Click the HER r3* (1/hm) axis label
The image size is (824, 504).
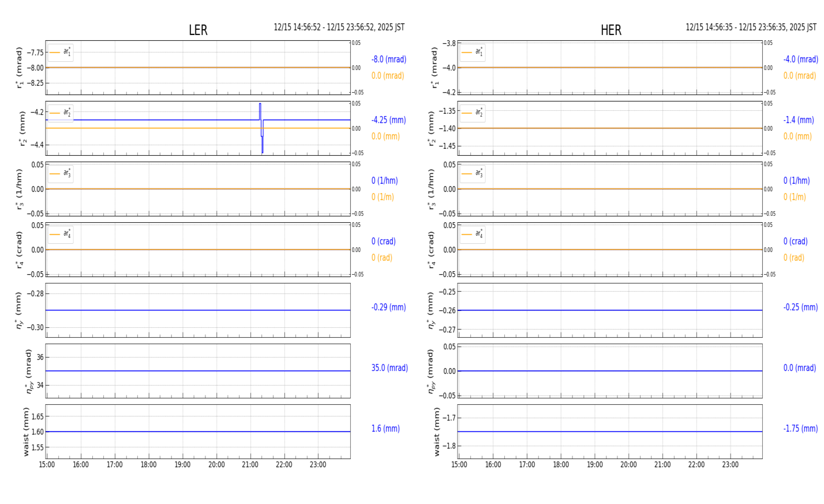pos(433,189)
